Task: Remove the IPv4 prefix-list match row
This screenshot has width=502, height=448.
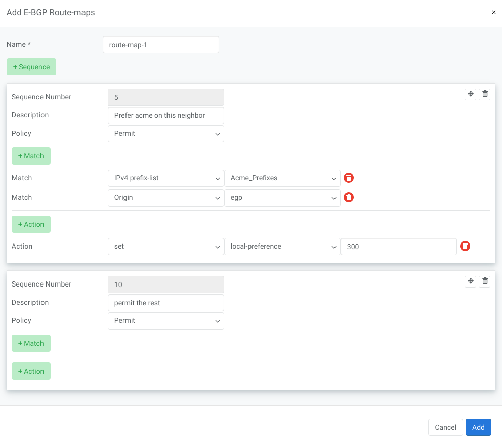Action: (x=349, y=178)
